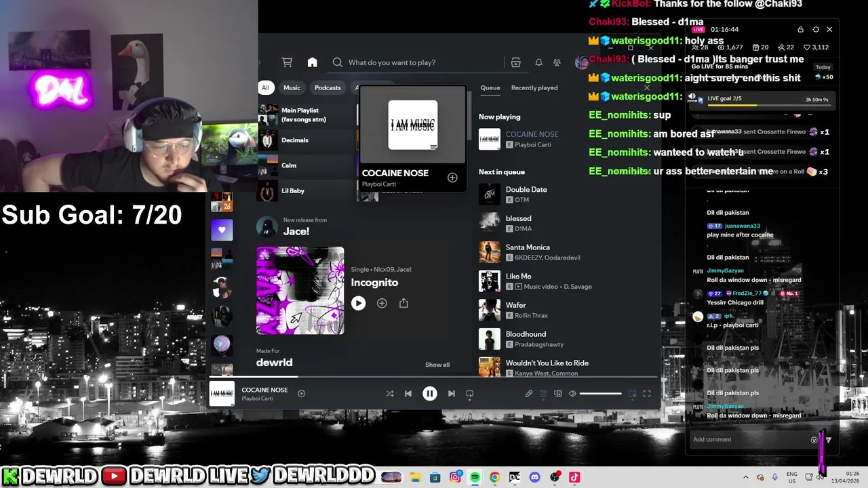This screenshot has width=868, height=488.
Task: Share the Incognito single
Action: click(403, 304)
